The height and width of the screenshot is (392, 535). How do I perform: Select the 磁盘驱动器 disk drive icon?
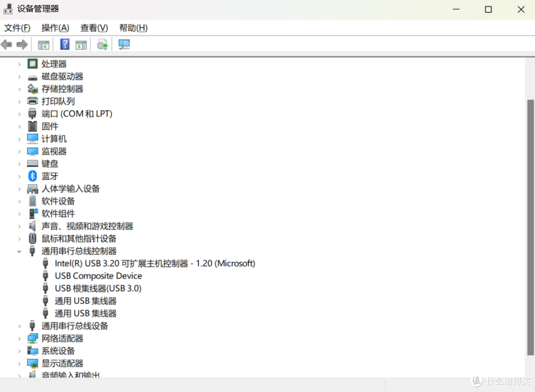click(x=32, y=77)
